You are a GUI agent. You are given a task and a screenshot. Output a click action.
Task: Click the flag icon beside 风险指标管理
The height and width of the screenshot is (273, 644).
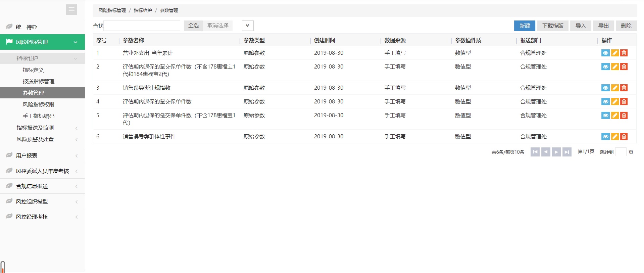tap(9, 42)
